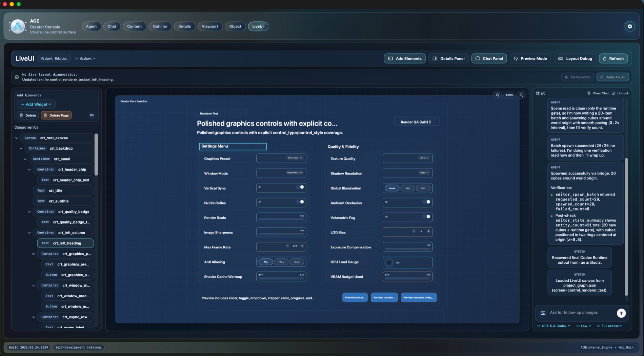
Task: Toggle the Details Panel
Action: (x=448, y=58)
